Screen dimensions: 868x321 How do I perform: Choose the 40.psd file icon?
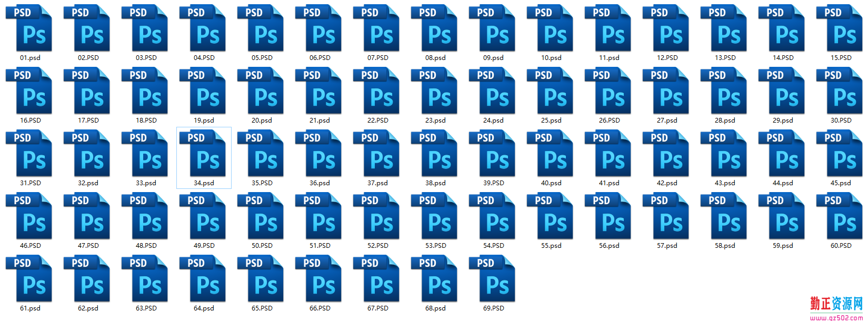550,153
